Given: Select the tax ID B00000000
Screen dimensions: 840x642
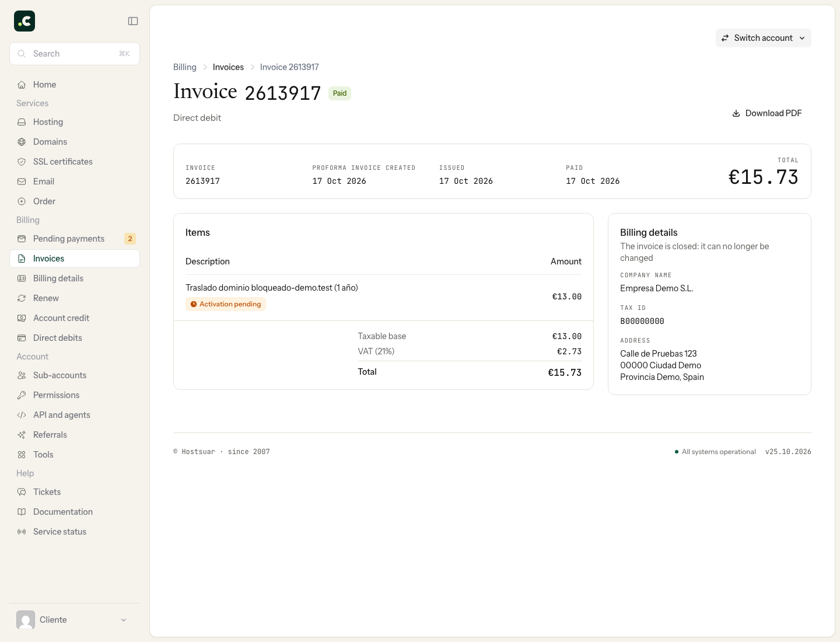Looking at the screenshot, I should 642,321.
